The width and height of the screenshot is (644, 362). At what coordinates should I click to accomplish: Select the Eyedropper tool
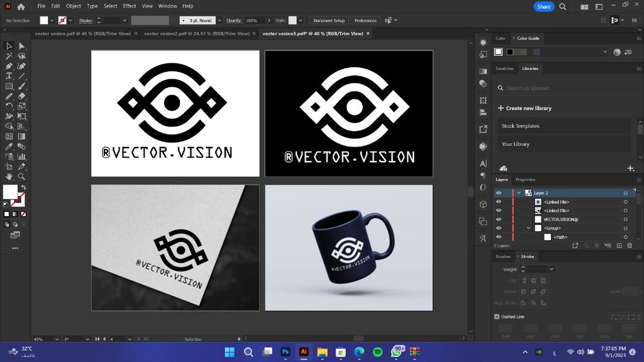pos(9,146)
